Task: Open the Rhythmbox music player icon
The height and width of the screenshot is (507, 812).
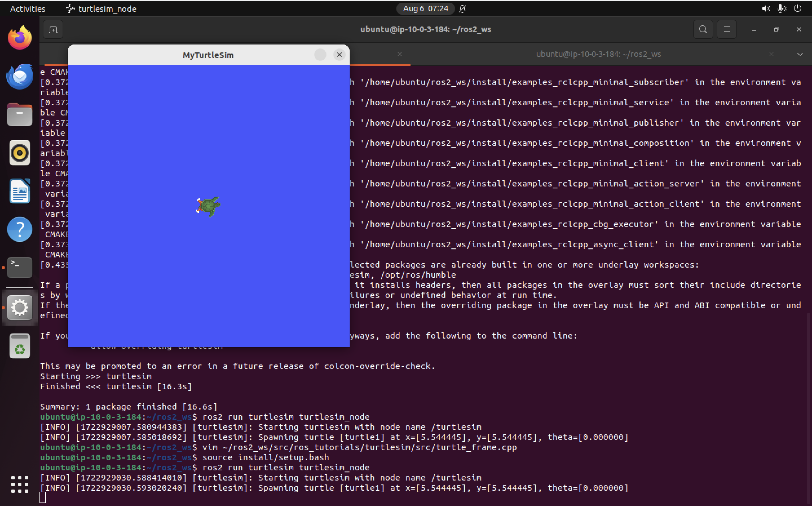Action: [x=19, y=153]
